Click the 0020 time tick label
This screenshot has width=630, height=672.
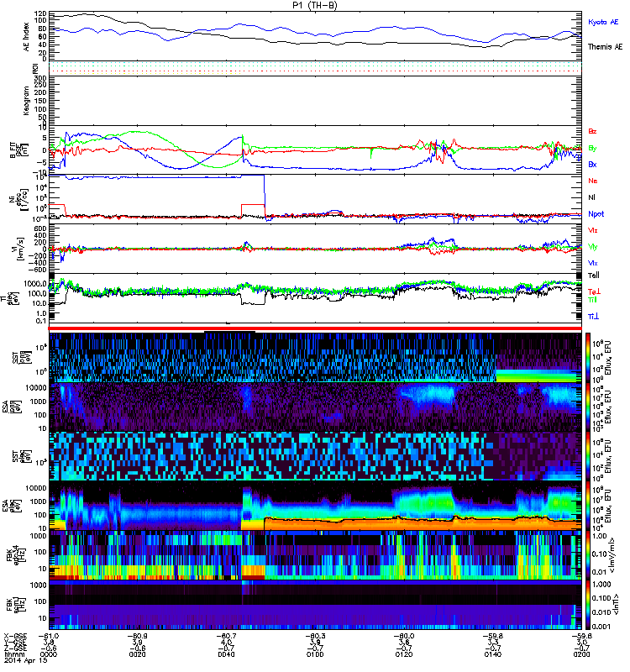click(x=137, y=654)
